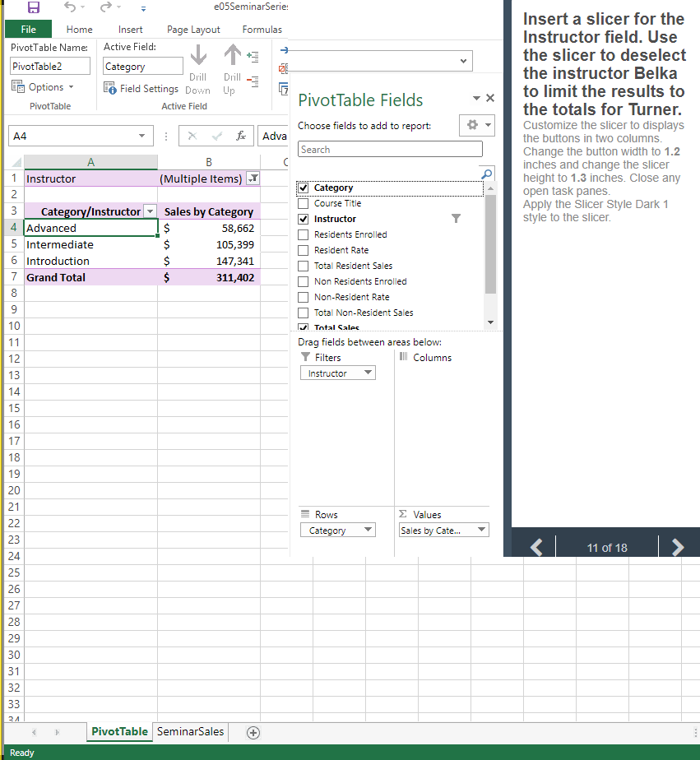This screenshot has height=760, width=700.
Task: Open the Category/Instructor row filter dropdown
Action: (149, 211)
